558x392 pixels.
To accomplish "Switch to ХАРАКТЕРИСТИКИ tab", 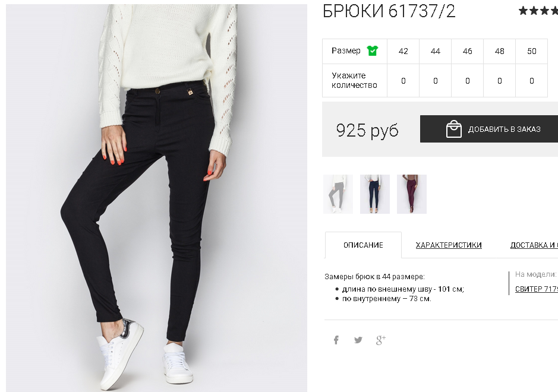I will click(x=449, y=245).
